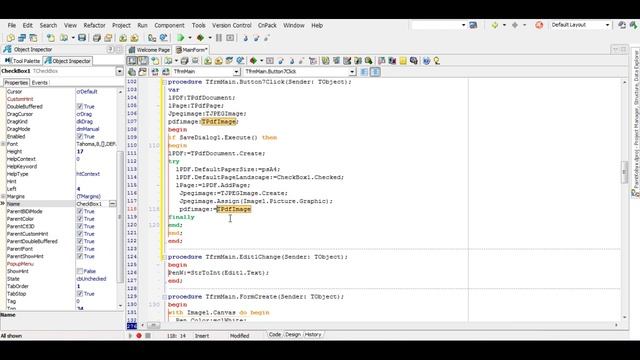Switch to the Design view tab
The height and width of the screenshot is (360, 640).
[x=293, y=335]
